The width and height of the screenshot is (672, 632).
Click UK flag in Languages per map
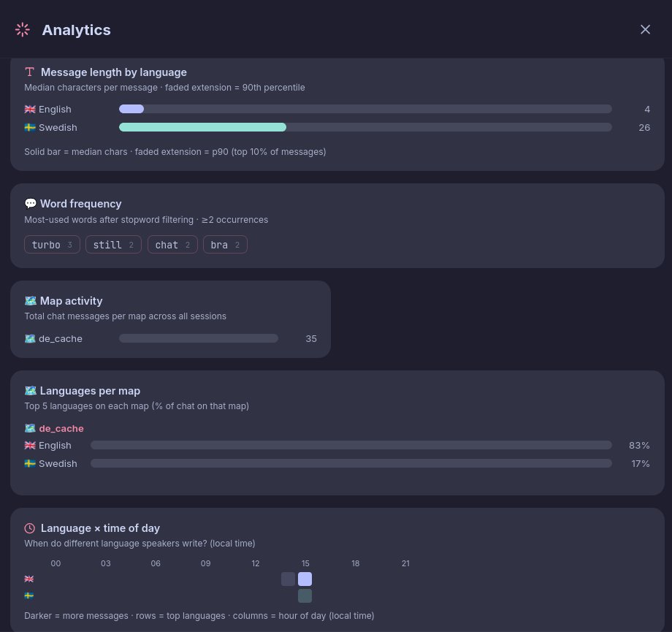click(30, 446)
